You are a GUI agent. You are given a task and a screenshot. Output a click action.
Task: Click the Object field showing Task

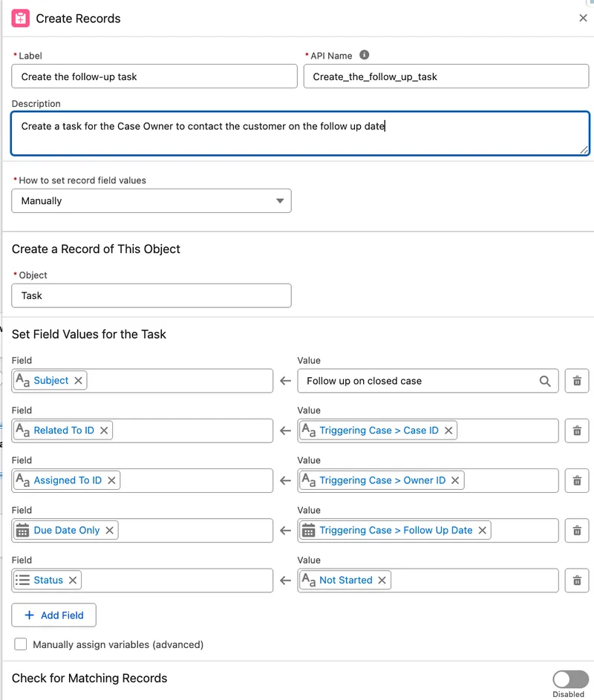pyautogui.click(x=151, y=295)
